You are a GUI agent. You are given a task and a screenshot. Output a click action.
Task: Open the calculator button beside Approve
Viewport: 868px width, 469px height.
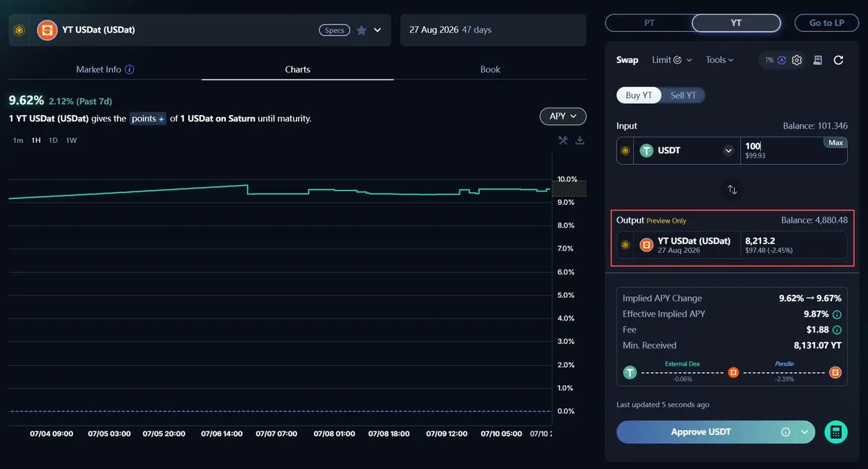tap(836, 432)
